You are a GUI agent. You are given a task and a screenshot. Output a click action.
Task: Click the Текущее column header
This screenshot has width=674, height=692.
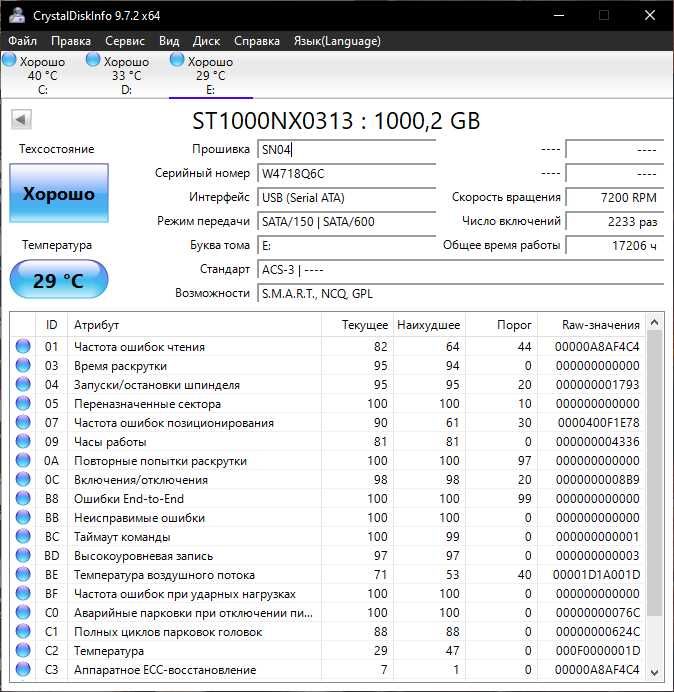coord(357,325)
